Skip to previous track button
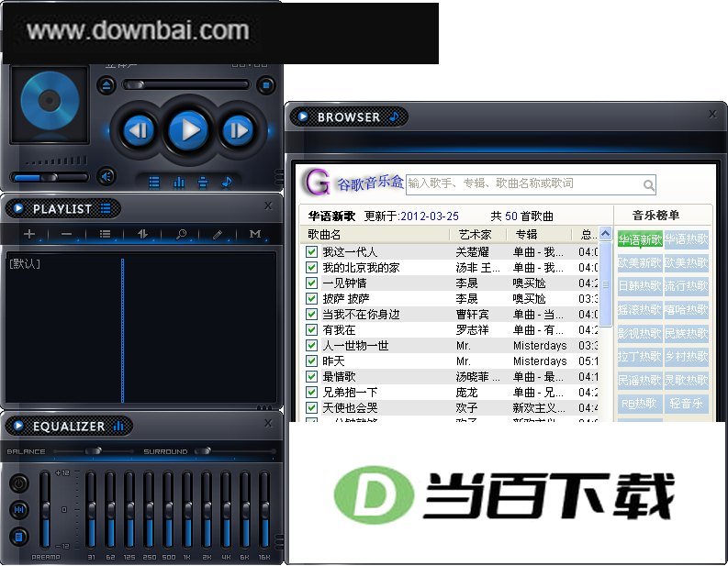 point(139,130)
